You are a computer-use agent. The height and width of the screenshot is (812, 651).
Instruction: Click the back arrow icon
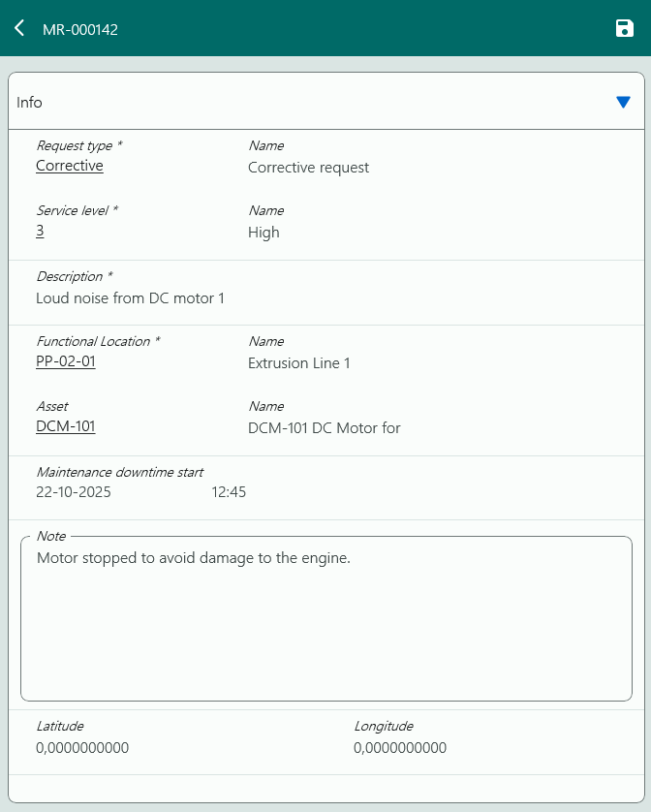tap(19, 29)
